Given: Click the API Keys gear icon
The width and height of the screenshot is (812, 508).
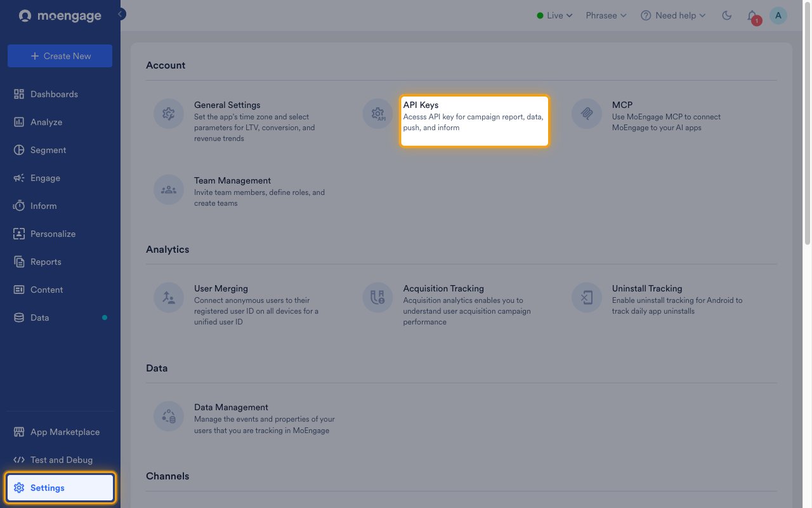Looking at the screenshot, I should pyautogui.click(x=377, y=114).
